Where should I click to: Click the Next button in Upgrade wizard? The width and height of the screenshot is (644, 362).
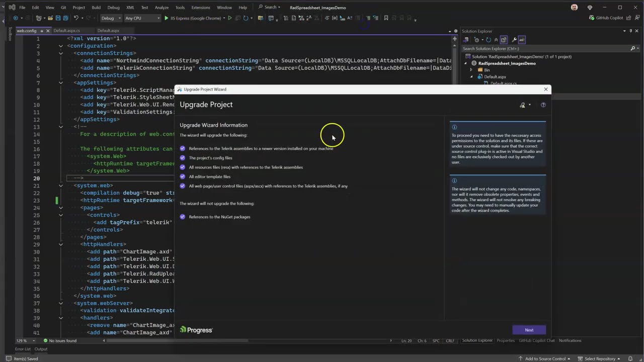tap(529, 330)
